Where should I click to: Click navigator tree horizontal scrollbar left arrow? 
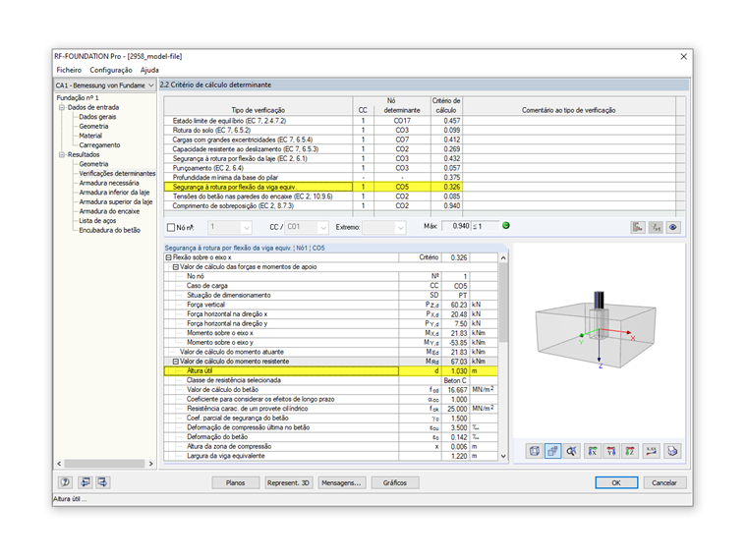coord(60,464)
